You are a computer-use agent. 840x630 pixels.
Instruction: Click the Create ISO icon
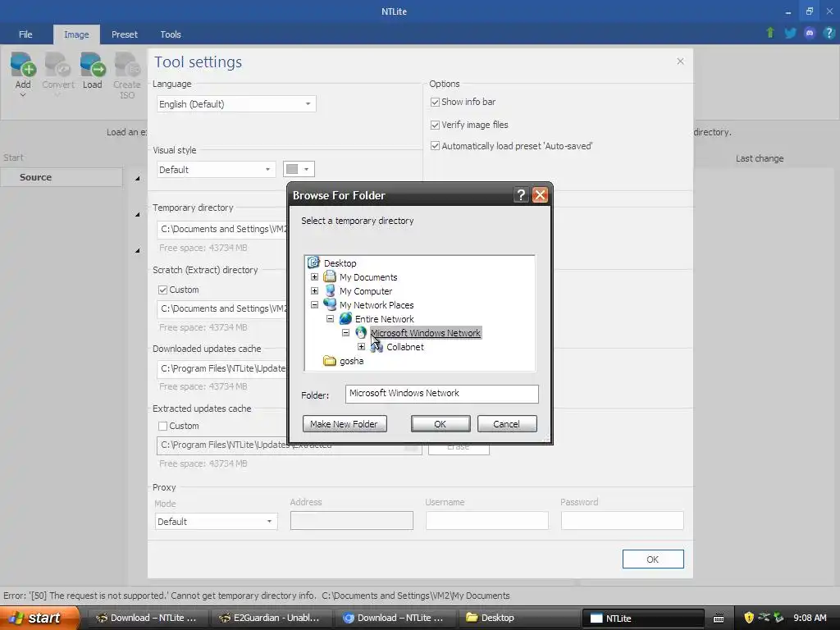pyautogui.click(x=127, y=65)
